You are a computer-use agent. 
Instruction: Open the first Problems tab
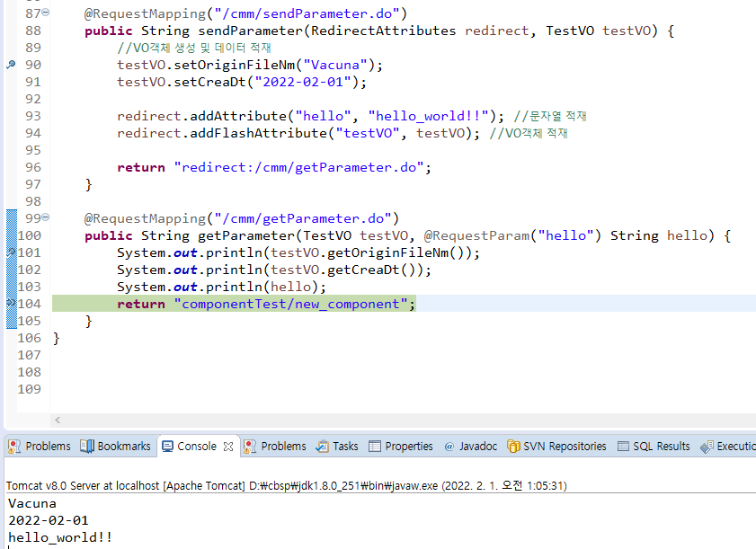[x=39, y=447]
